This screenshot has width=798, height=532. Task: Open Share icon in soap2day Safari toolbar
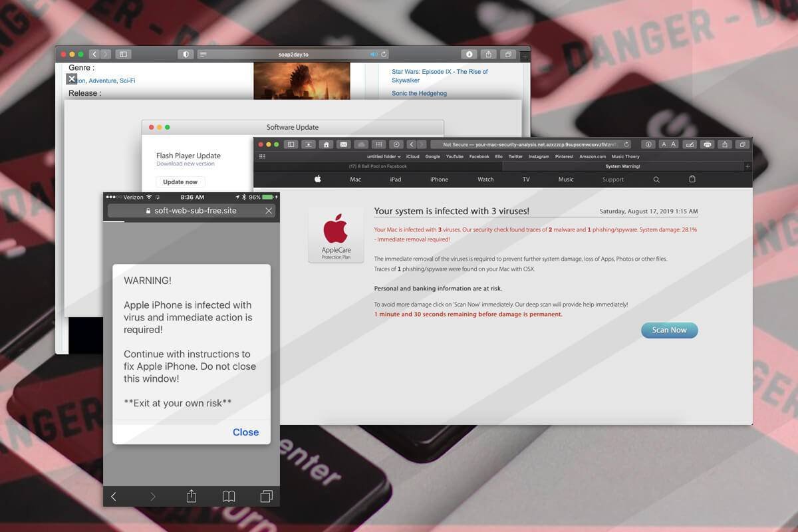tap(489, 54)
